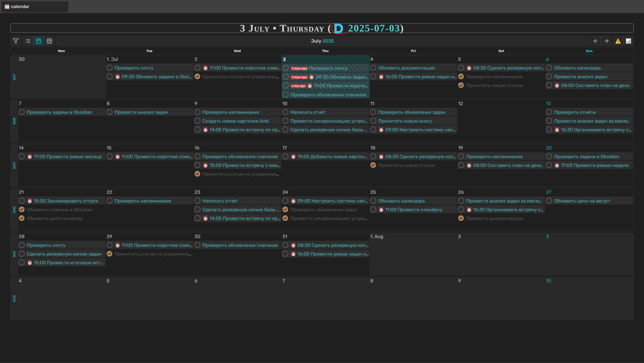Click the yellow warning triangle icon
The height and width of the screenshot is (363, 644).
click(x=618, y=41)
